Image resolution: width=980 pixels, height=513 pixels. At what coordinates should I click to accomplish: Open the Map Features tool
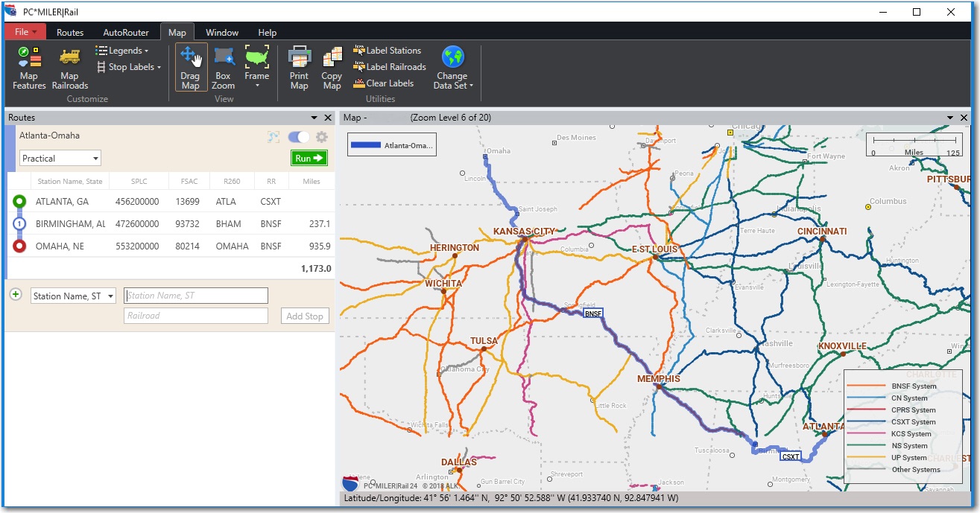[x=29, y=68]
